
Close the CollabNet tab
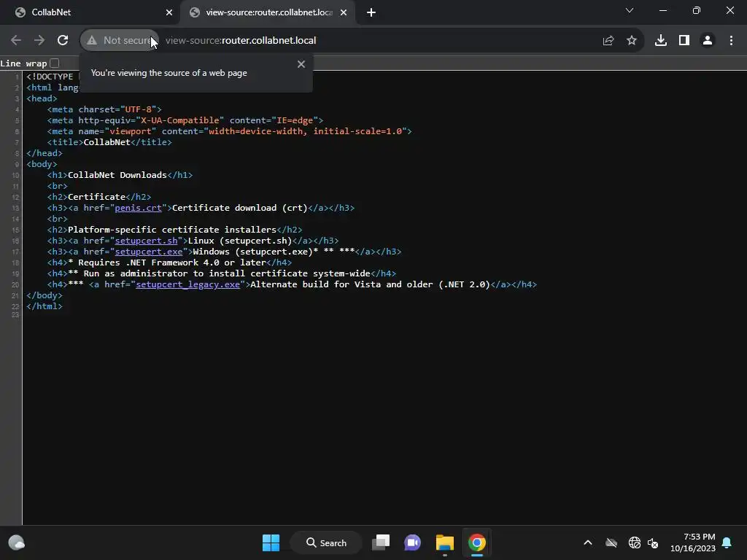pos(169,12)
